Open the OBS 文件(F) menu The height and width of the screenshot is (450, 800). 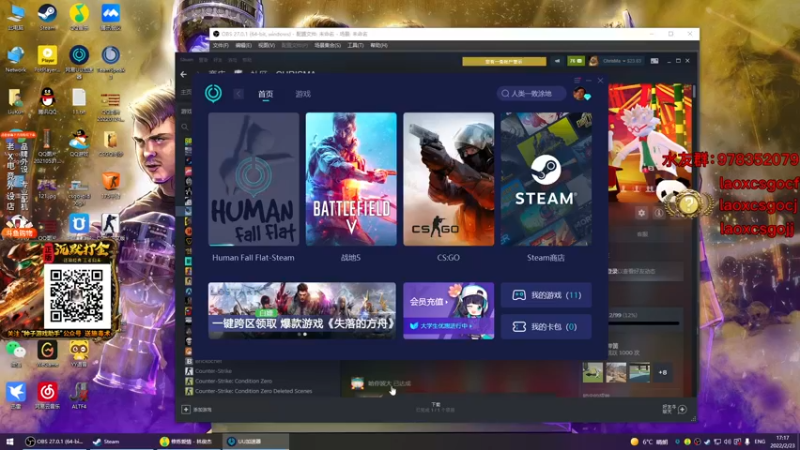pyautogui.click(x=220, y=45)
